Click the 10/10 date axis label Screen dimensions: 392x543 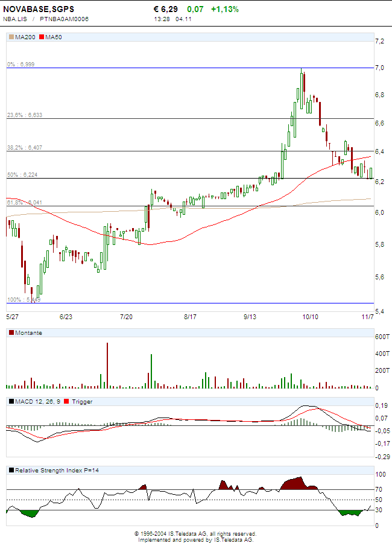310,317
